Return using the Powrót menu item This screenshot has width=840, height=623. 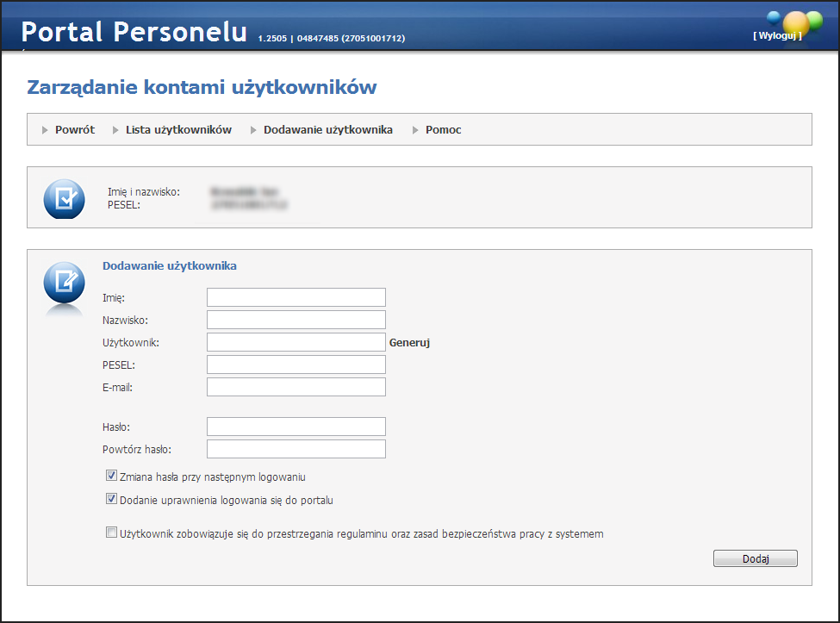pos(74,130)
